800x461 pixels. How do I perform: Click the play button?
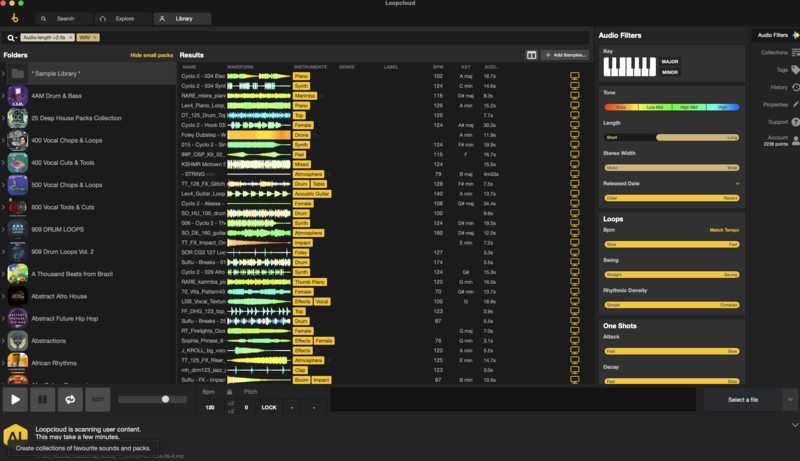coord(15,400)
